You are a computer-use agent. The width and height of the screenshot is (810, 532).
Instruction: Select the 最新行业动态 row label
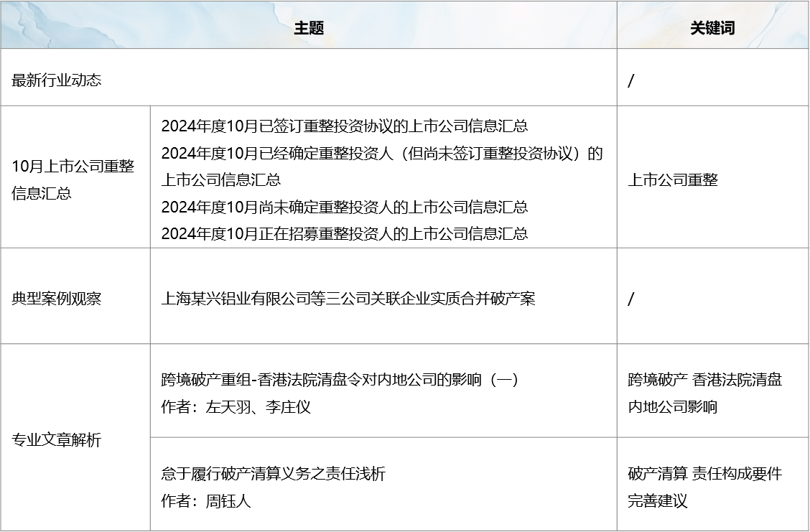[x=57, y=80]
